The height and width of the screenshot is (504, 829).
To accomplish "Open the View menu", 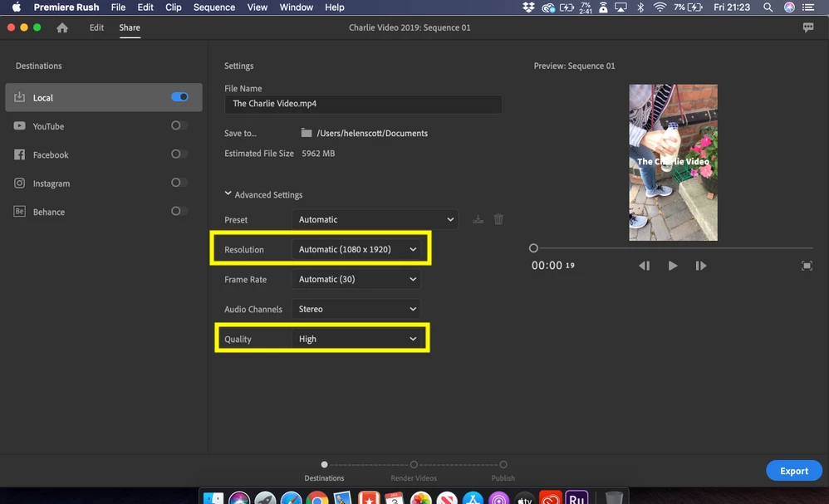I will click(258, 7).
